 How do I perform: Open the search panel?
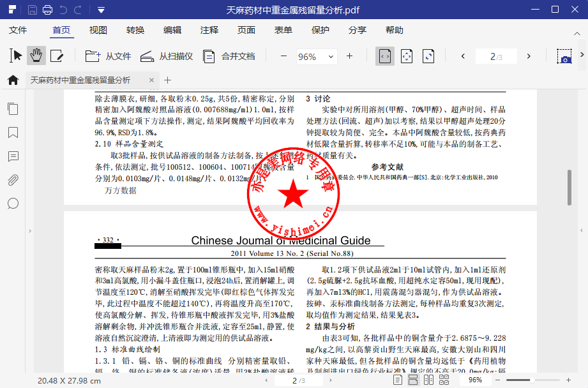point(13,204)
